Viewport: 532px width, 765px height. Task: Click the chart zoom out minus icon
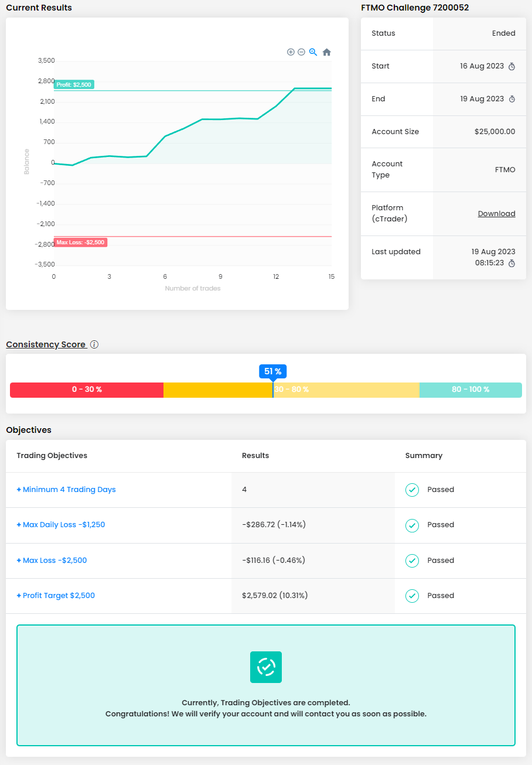tap(301, 52)
